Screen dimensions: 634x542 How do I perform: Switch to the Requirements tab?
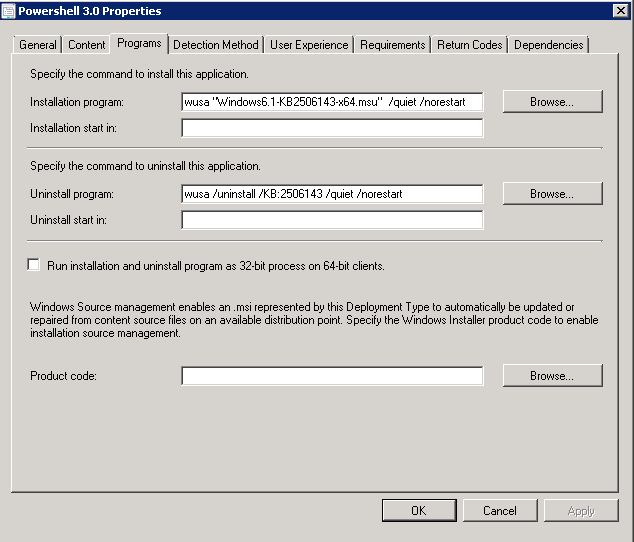393,45
